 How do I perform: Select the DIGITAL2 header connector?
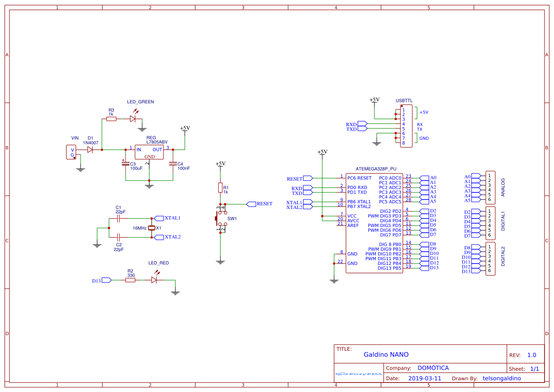490,259
